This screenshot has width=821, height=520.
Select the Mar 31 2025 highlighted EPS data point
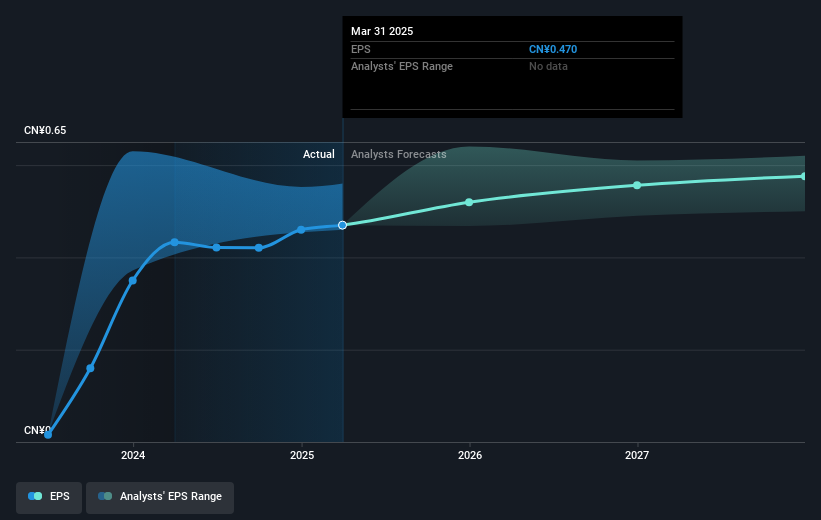(x=342, y=225)
